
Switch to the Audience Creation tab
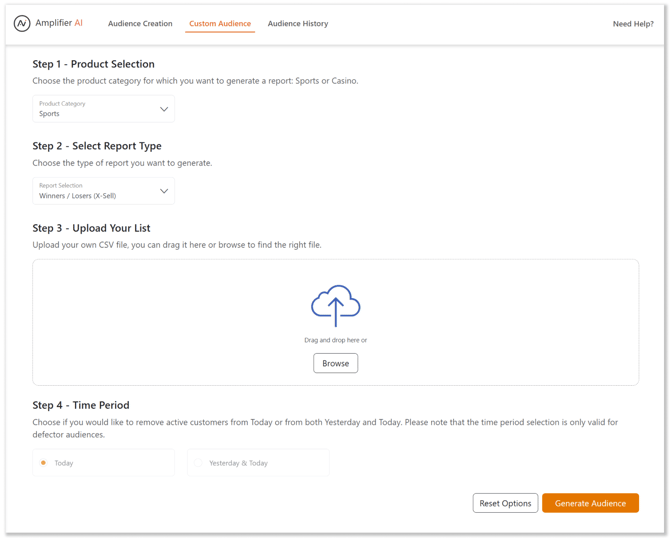pos(140,24)
